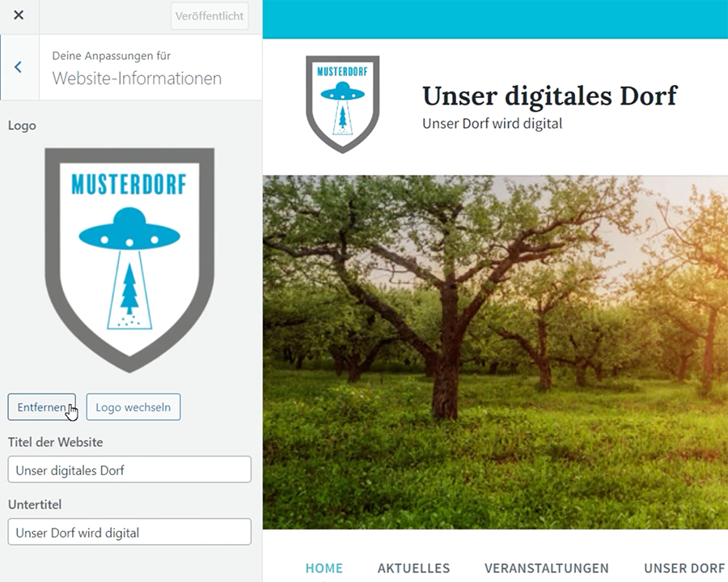Click the Logo wechseln button

coord(133,407)
